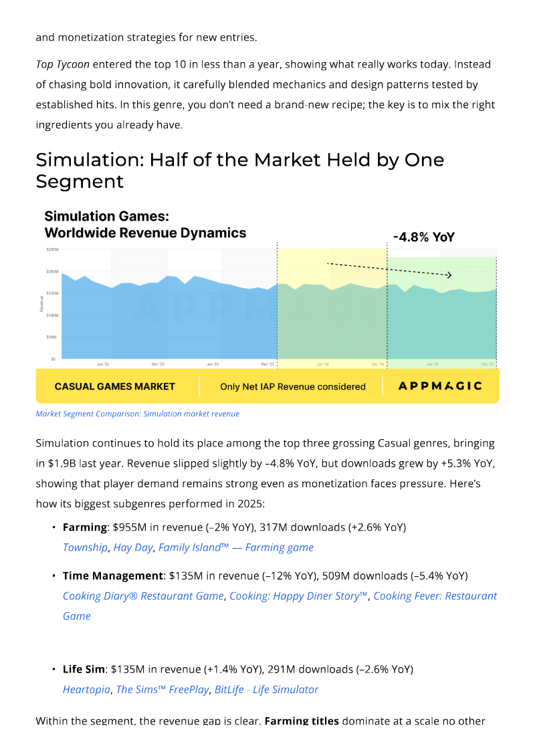Click the yellow shaded 2024 chart region

tap(332, 309)
